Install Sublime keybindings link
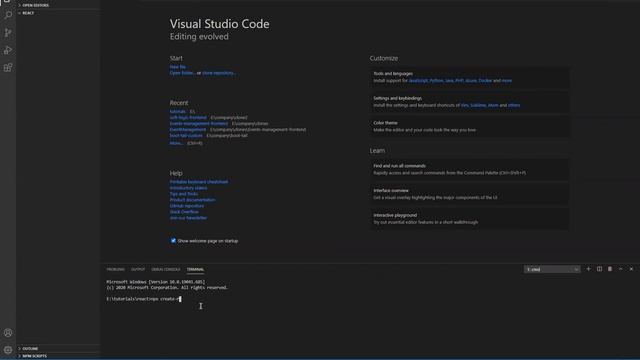The width and height of the screenshot is (640, 360). pos(478,105)
